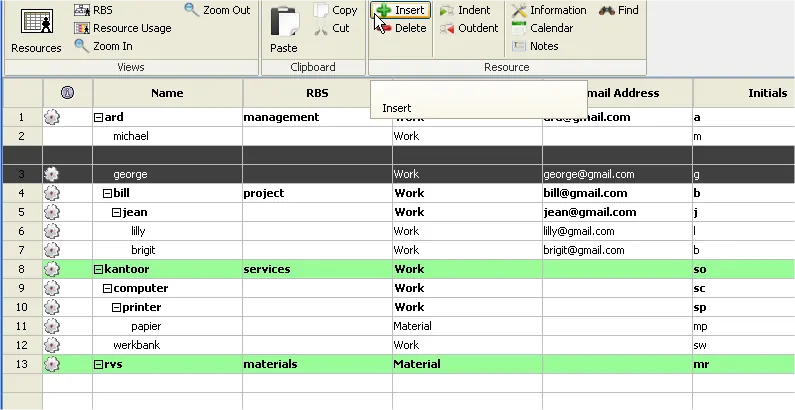The image size is (795, 410).
Task: Click the indicator column header icon
Action: tap(67, 93)
